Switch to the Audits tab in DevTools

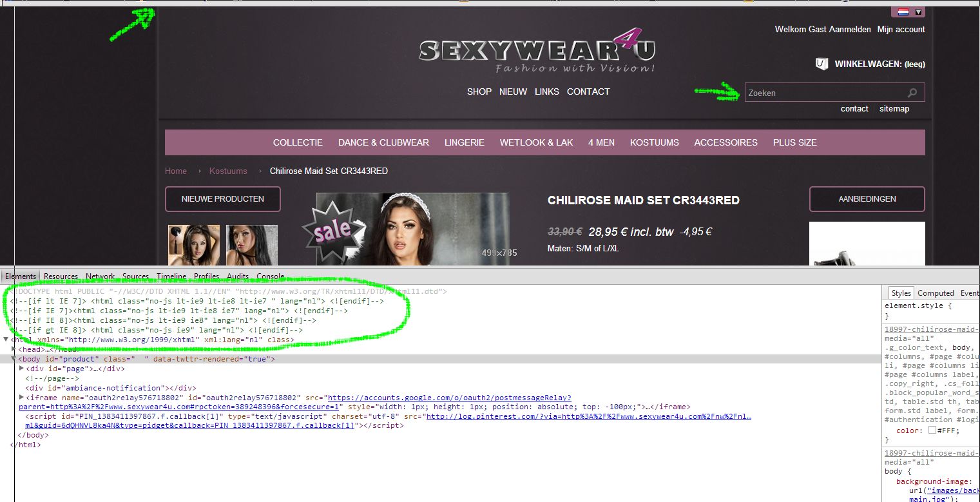[238, 276]
